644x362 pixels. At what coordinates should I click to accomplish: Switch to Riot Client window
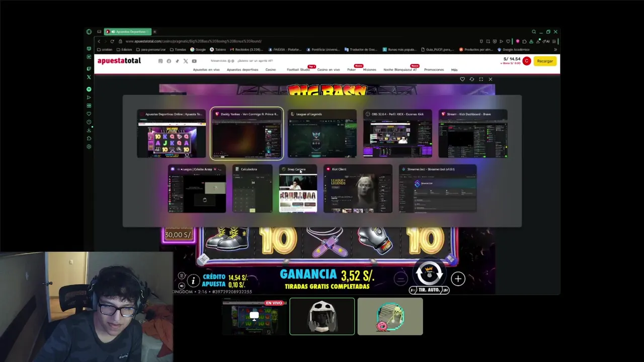pyautogui.click(x=358, y=189)
